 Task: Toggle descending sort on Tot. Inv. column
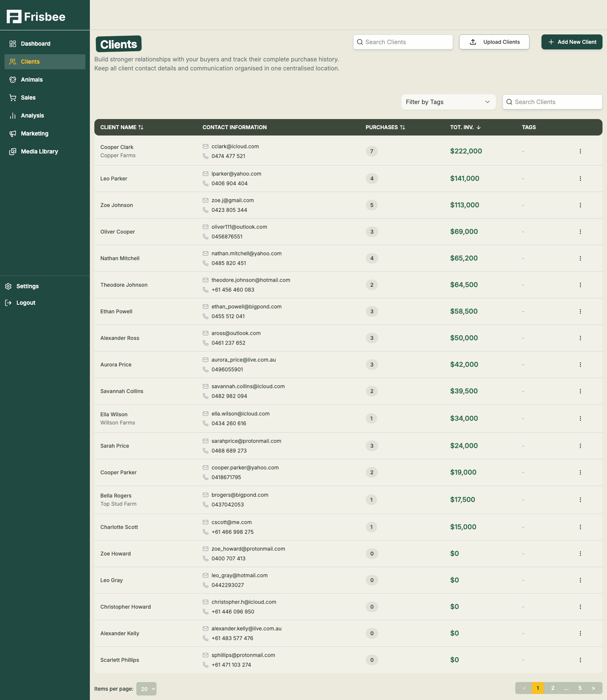pyautogui.click(x=479, y=127)
